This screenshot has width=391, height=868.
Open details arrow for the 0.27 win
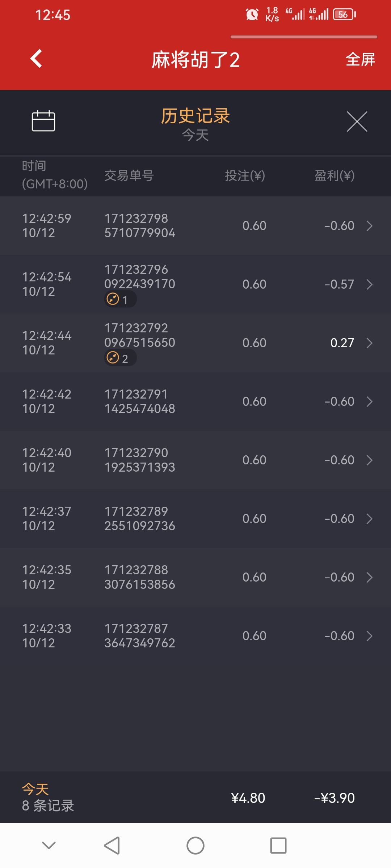(x=369, y=343)
